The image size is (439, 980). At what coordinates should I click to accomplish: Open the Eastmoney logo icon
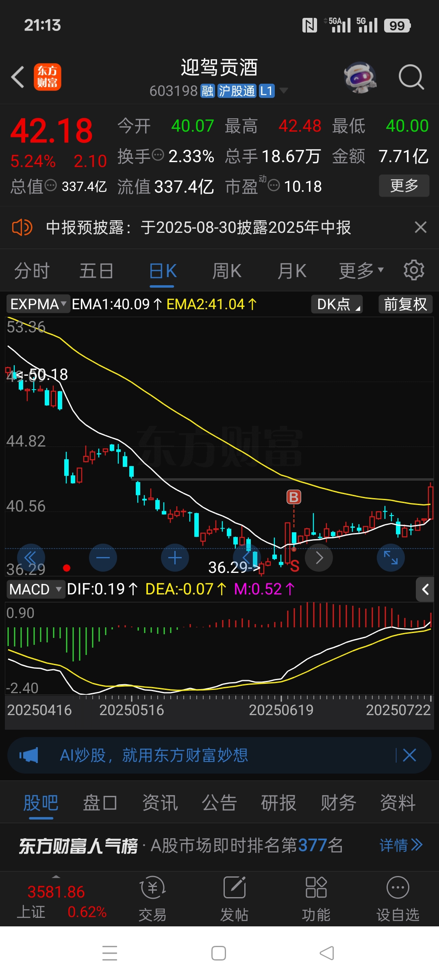[x=47, y=77]
